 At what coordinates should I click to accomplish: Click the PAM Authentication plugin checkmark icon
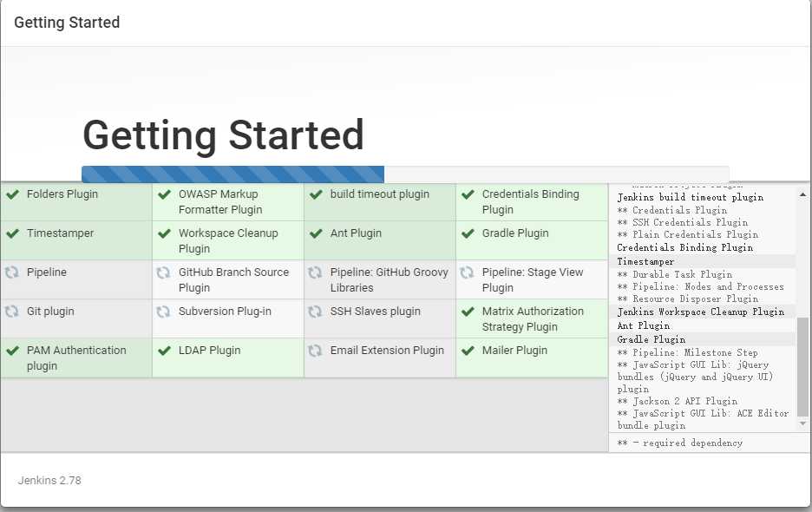pos(12,351)
